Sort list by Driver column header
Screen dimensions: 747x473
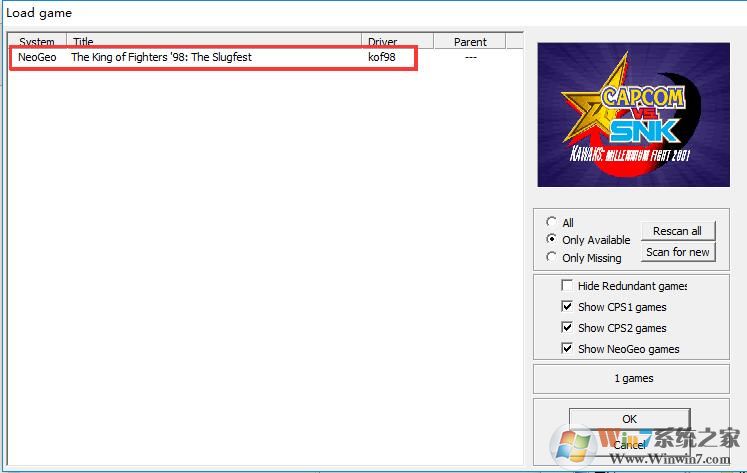[x=397, y=41]
